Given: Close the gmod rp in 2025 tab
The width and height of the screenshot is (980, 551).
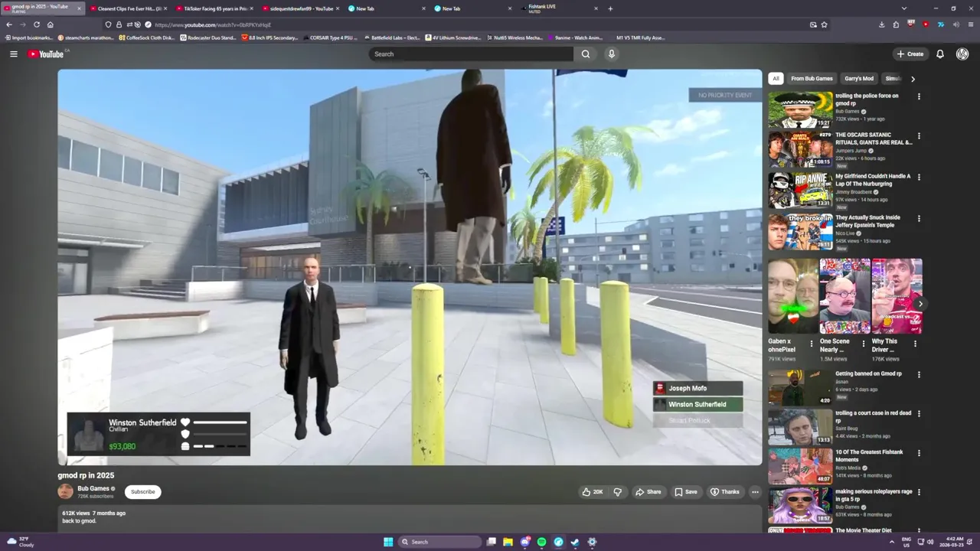Looking at the screenshot, I should (78, 8).
